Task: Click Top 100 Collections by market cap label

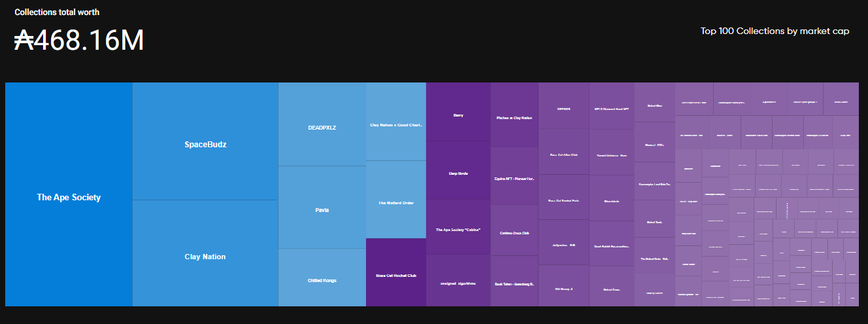Action: pyautogui.click(x=775, y=31)
